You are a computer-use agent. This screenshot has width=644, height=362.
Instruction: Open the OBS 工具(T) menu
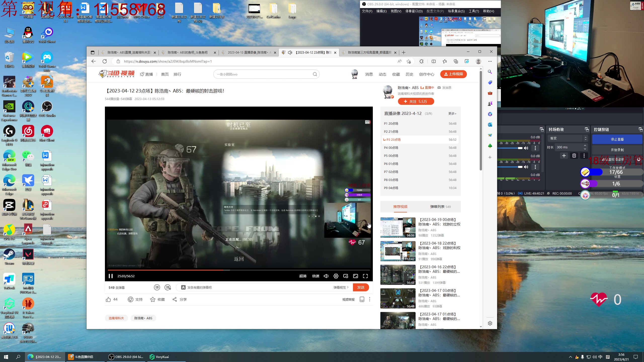473,11
